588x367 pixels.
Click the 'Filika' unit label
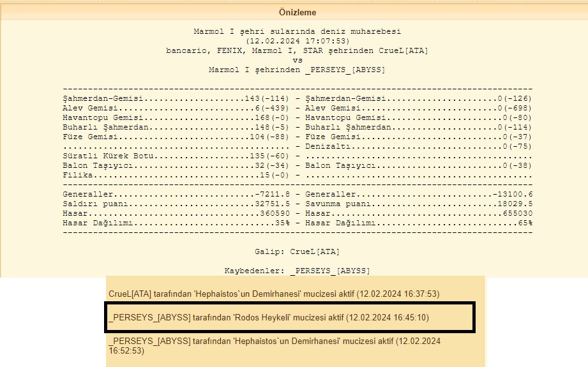pyautogui.click(x=78, y=175)
